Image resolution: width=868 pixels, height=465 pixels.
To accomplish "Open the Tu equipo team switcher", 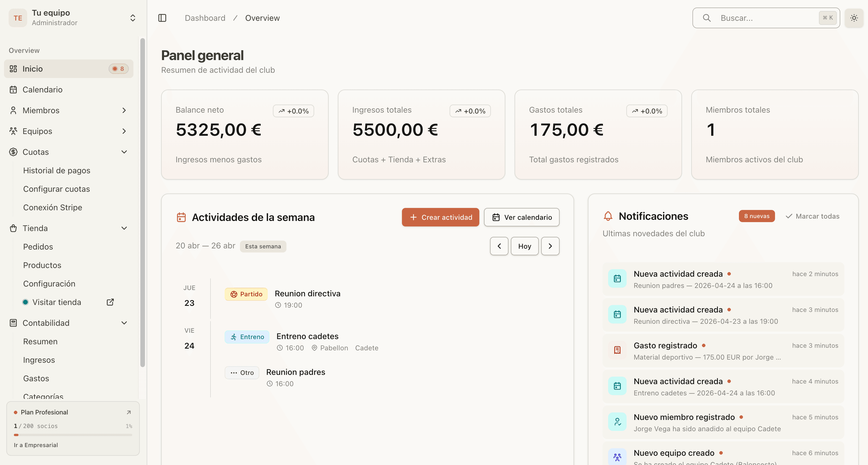I will pyautogui.click(x=73, y=18).
